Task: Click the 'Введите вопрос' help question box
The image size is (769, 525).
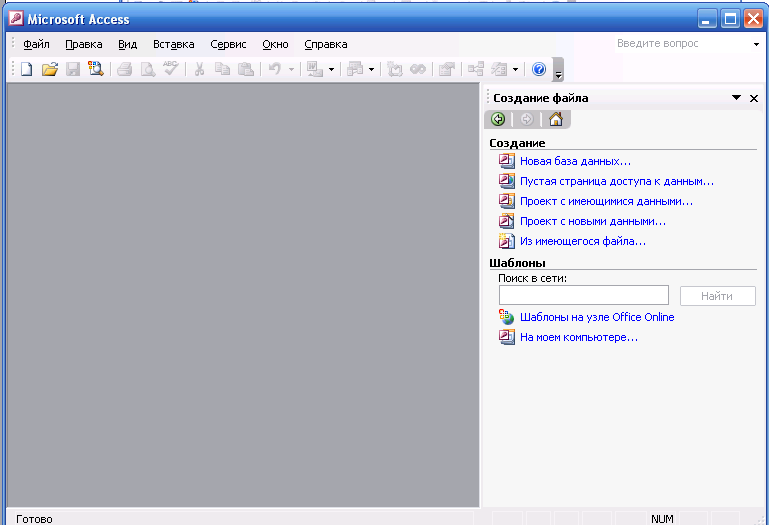Action: click(682, 44)
